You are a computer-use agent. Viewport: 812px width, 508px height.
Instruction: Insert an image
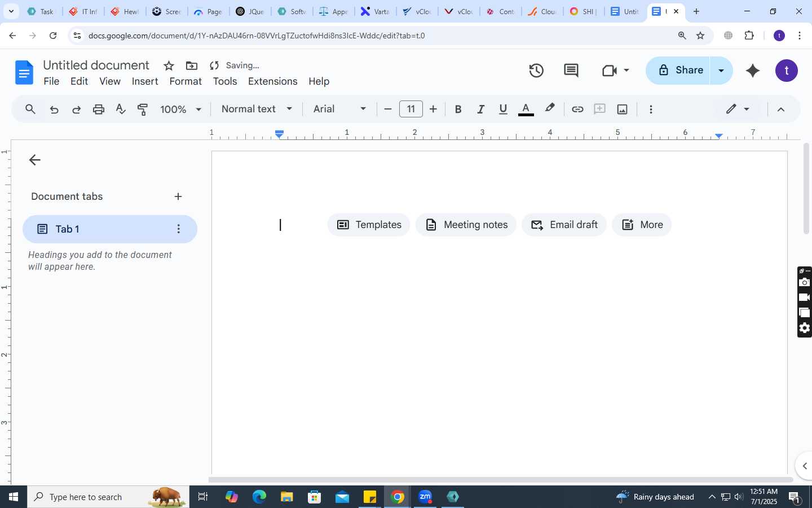[x=623, y=110]
